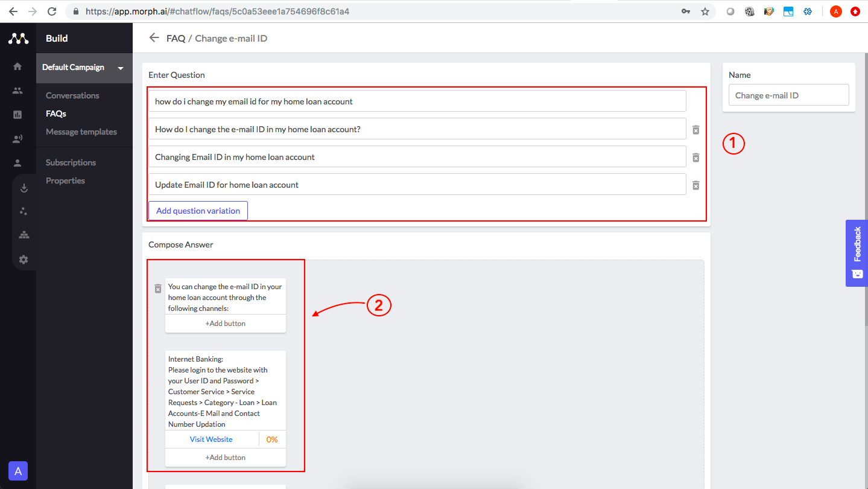Click the hierarchy tree icon in left rail
Screen dimensions: 868x489
24,235
